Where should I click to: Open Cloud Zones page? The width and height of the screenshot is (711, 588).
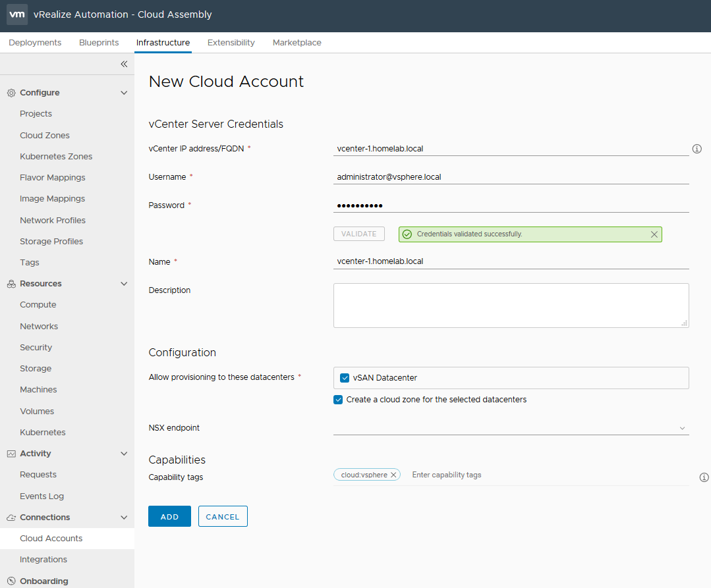pos(44,136)
